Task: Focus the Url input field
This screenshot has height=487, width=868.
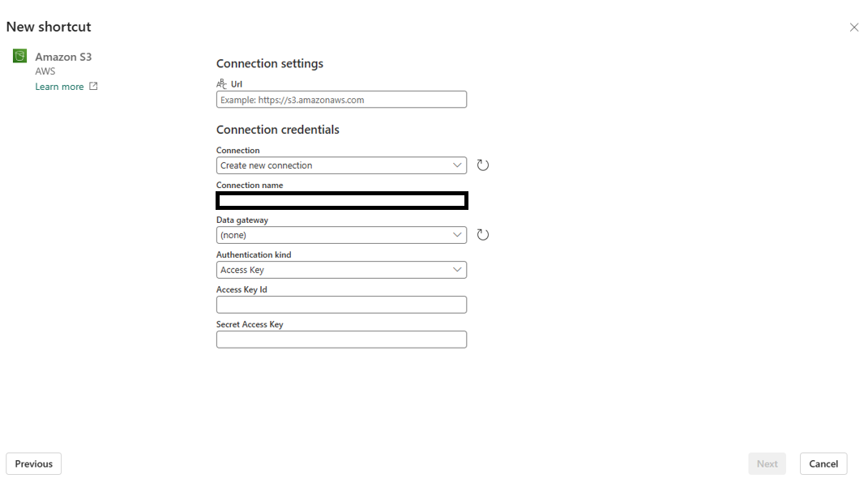Action: coord(341,100)
